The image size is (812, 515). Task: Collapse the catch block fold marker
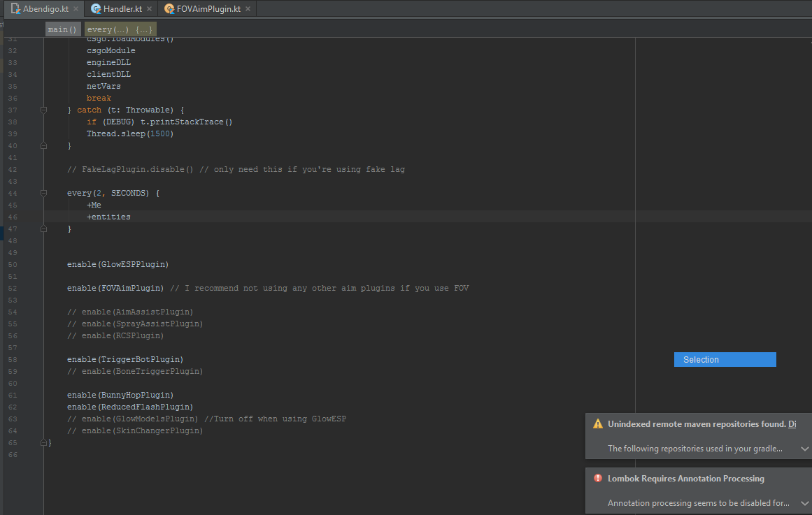click(x=43, y=110)
